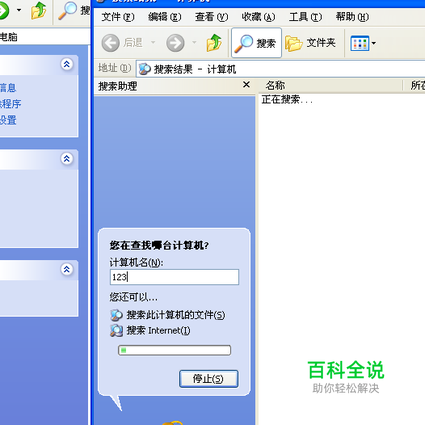Open the 帮助(H) menu
This screenshot has height=425, width=425.
coord(352,17)
